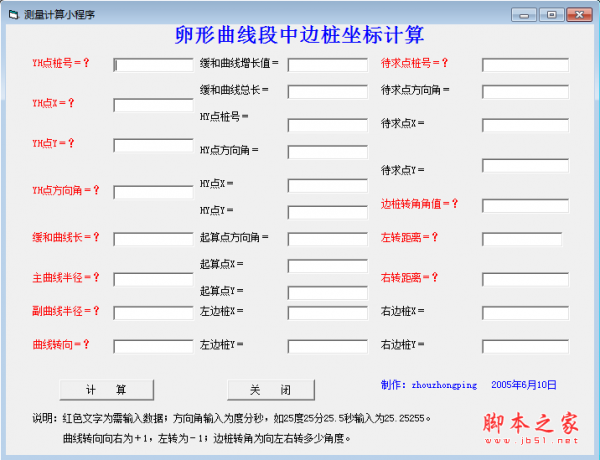This screenshot has height=460, width=600.
Task: Click the HY点X field
Action: pyautogui.click(x=328, y=186)
